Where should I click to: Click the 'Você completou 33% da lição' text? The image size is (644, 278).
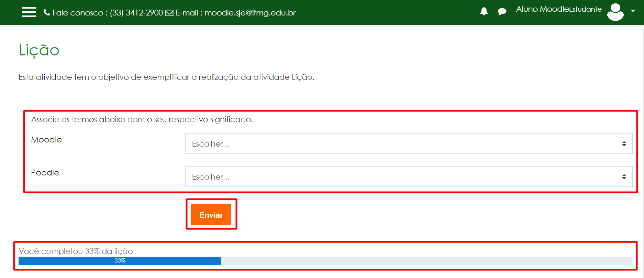click(76, 251)
